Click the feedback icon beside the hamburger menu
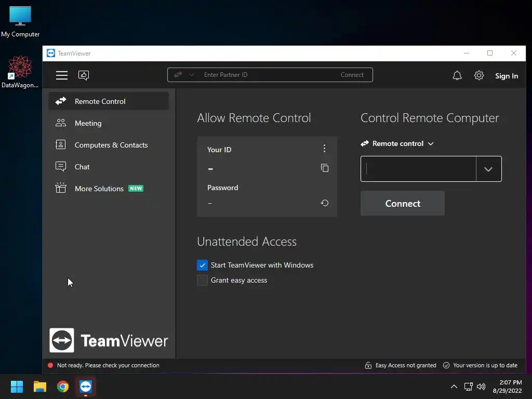The width and height of the screenshot is (532, 399). point(84,75)
